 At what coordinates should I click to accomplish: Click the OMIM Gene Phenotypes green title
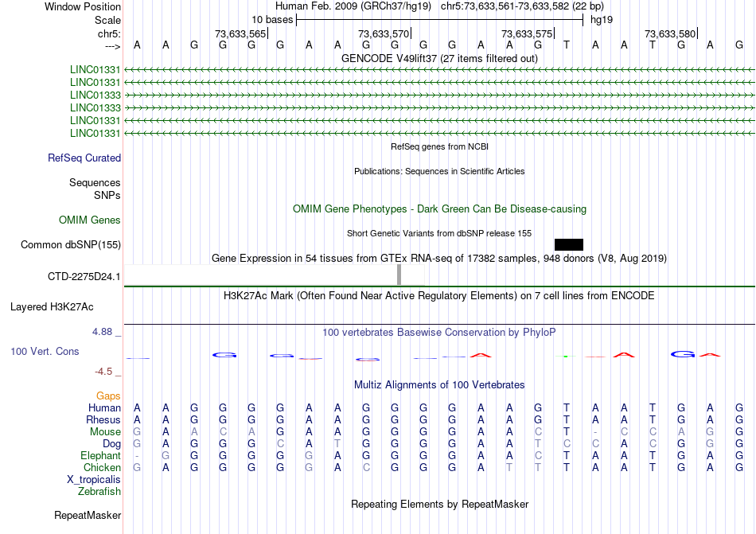[x=439, y=209]
